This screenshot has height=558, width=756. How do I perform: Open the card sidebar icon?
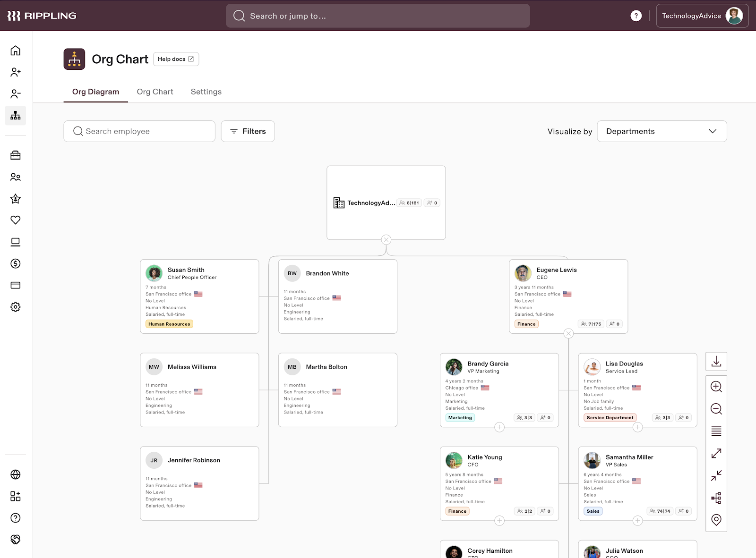click(x=16, y=285)
